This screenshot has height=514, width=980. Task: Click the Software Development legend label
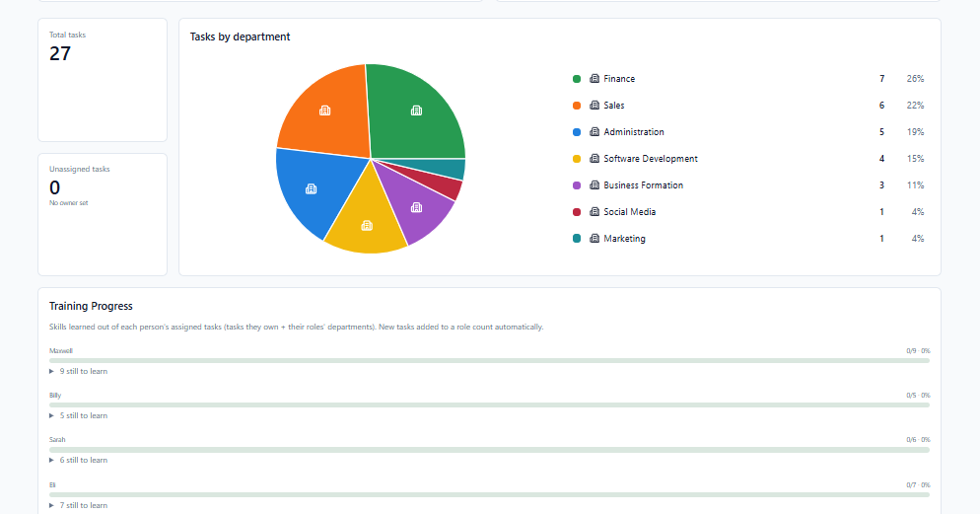[x=651, y=159]
